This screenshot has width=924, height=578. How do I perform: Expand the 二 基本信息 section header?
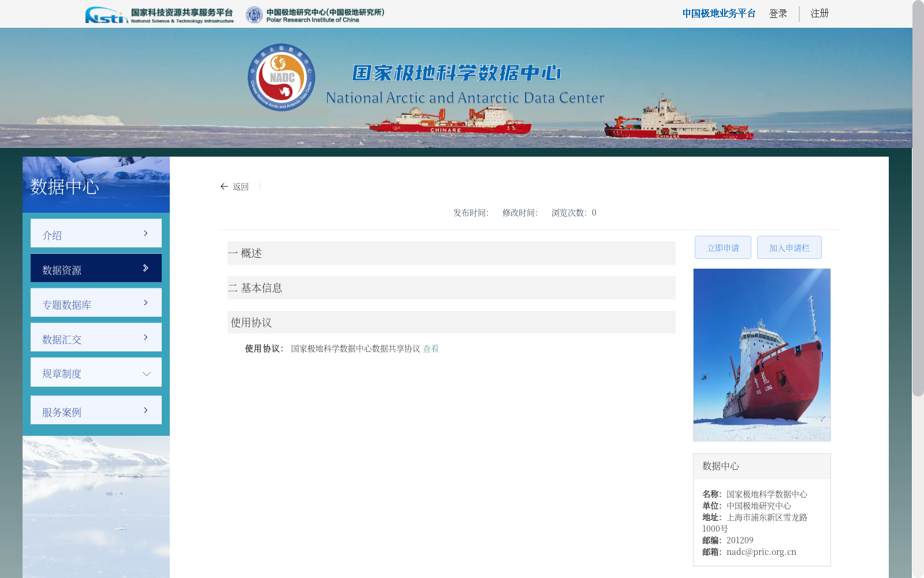451,288
